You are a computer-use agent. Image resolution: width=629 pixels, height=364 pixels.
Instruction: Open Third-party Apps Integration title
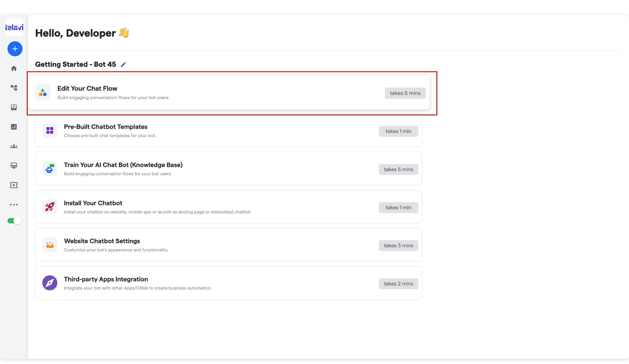point(106,279)
